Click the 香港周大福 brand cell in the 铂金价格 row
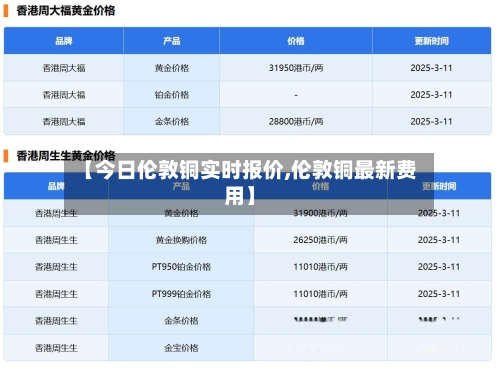This screenshot has width=500, height=368. (64, 95)
